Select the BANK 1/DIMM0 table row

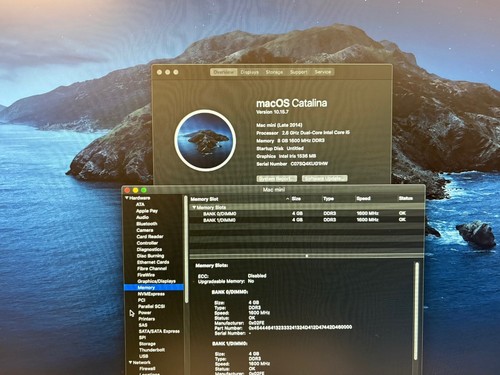coord(307,220)
